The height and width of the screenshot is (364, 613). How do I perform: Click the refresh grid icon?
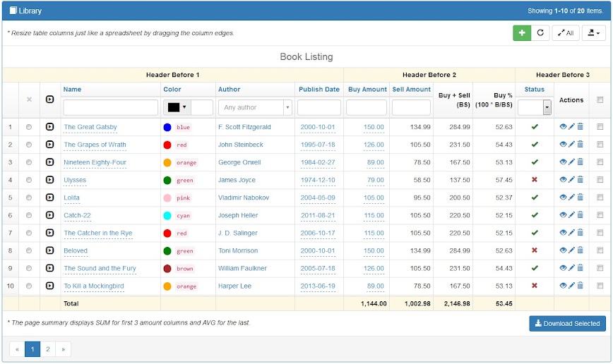pos(540,33)
